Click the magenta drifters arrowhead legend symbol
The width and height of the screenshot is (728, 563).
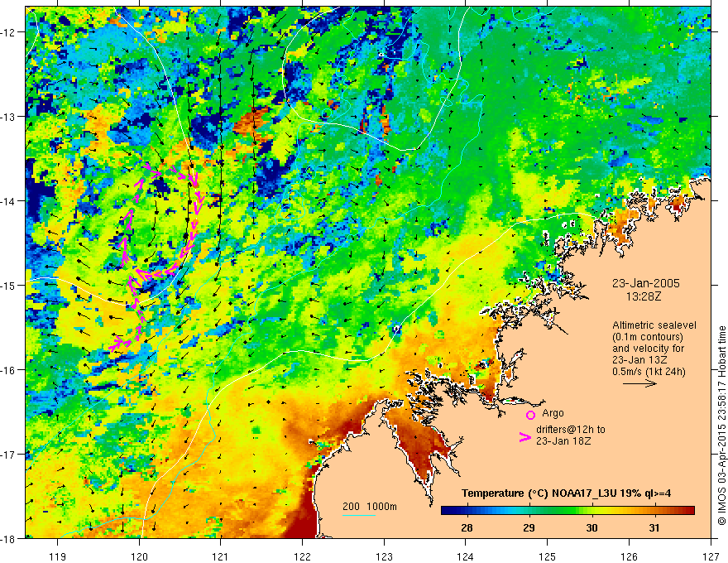point(524,437)
